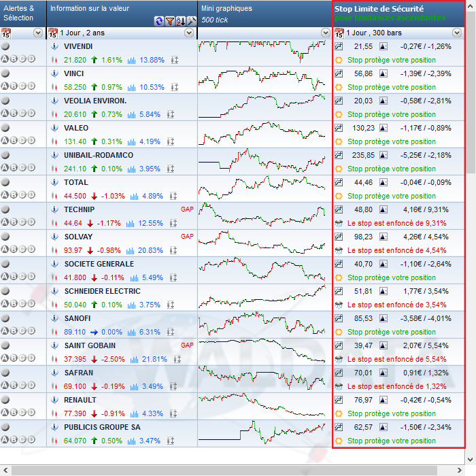Open the '1 Jour , 2 ans' period dropdown
This screenshot has width=476, height=476.
point(189,33)
